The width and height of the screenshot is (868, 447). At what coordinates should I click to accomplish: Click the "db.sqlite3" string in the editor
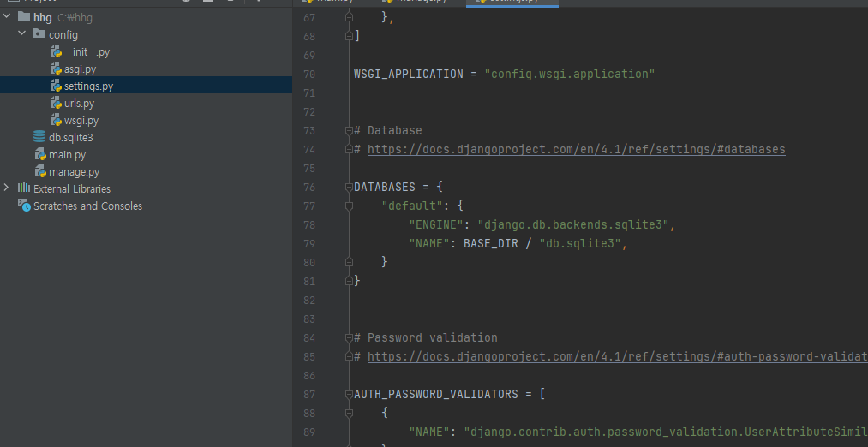[x=579, y=243]
